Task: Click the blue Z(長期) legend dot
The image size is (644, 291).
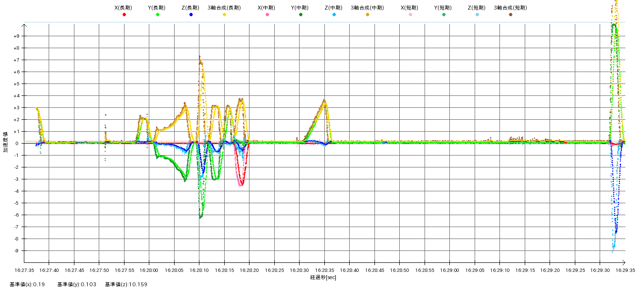Action: [x=191, y=15]
